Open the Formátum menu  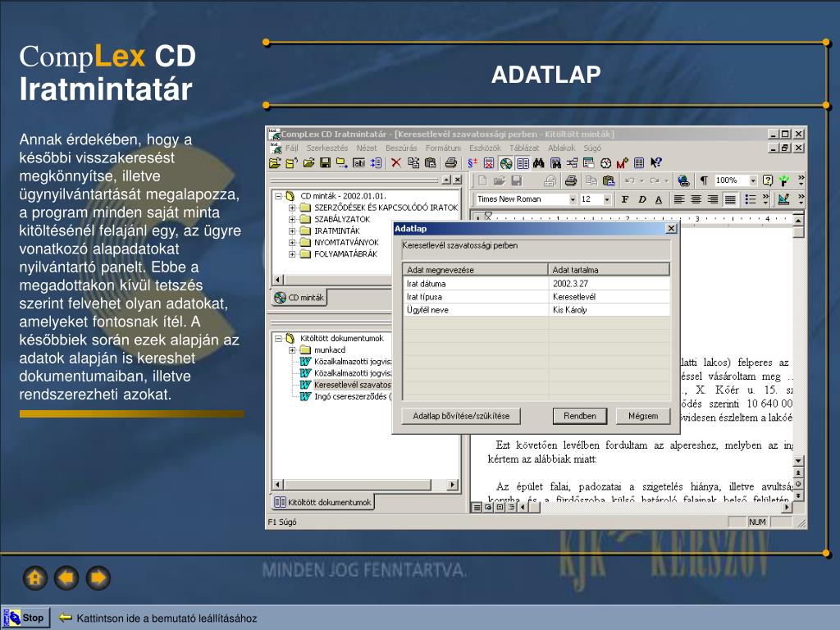point(443,148)
